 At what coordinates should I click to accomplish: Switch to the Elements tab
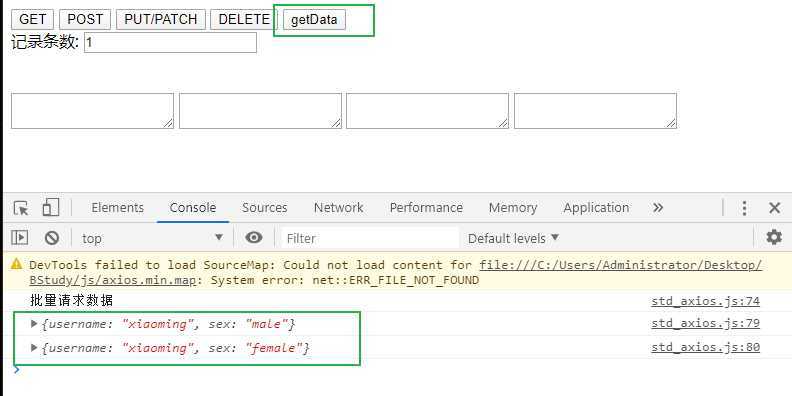click(118, 208)
